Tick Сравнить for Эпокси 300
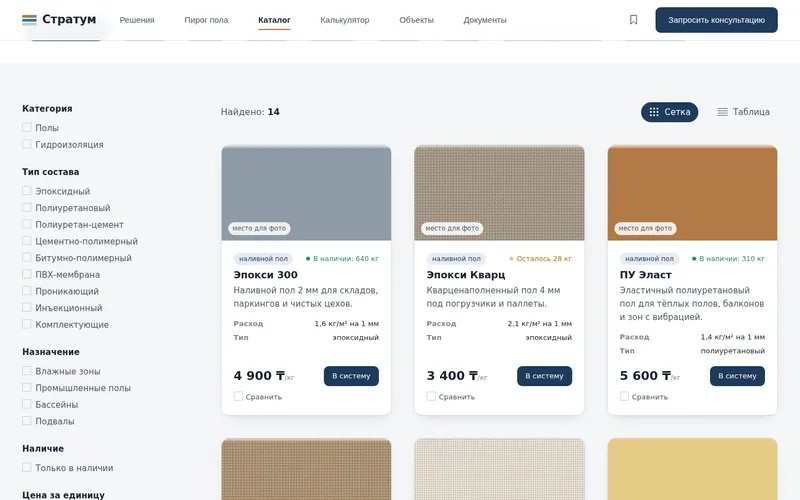Image resolution: width=800 pixels, height=500 pixels. pos(238,396)
